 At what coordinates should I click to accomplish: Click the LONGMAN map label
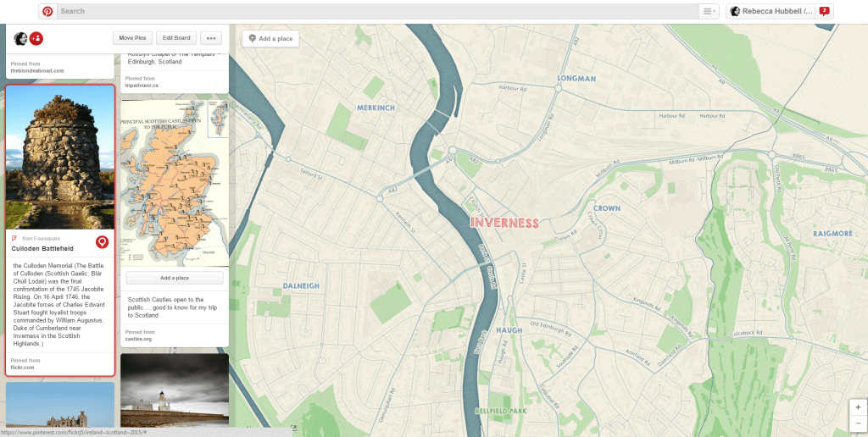pyautogui.click(x=576, y=79)
